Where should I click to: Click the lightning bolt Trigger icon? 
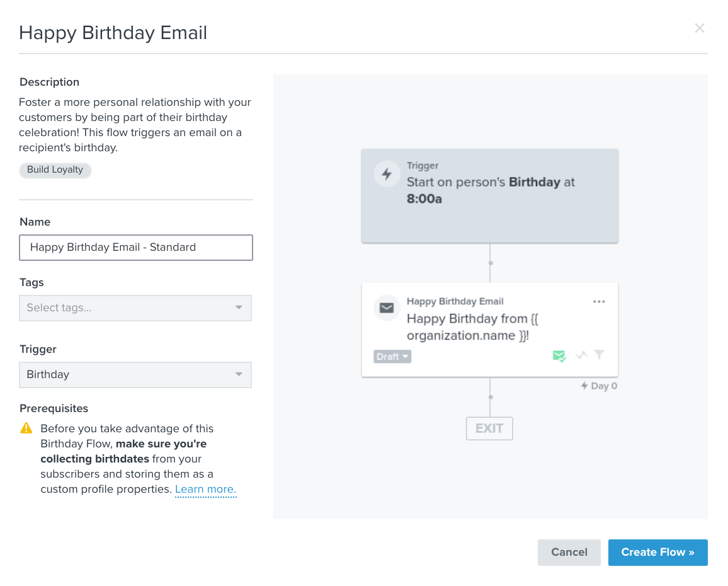(x=387, y=174)
